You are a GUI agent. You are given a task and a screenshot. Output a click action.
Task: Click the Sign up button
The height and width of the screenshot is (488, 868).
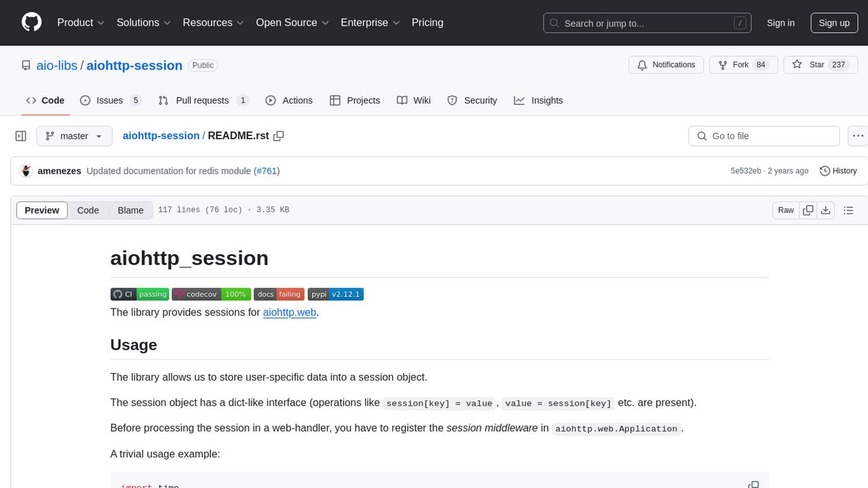[834, 23]
